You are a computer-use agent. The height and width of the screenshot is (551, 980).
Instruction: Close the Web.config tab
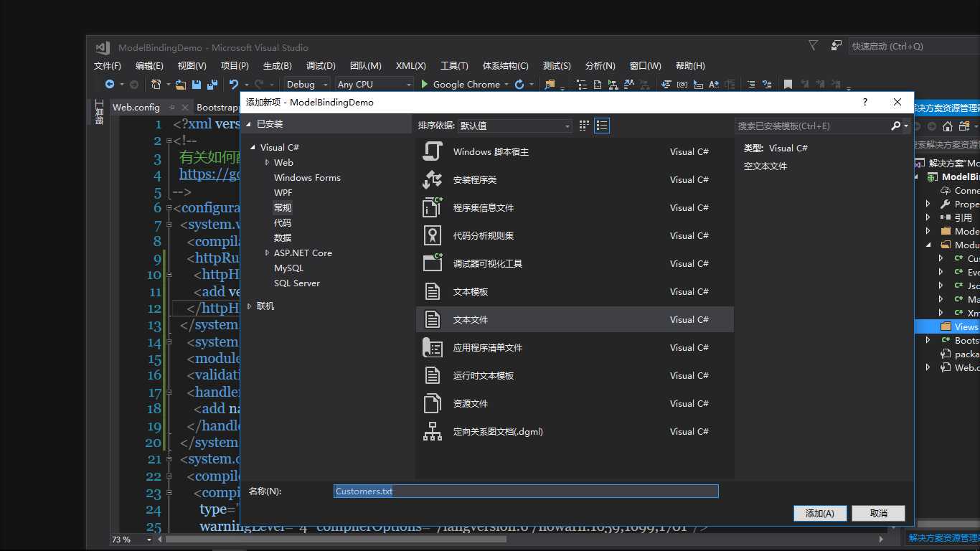185,107
